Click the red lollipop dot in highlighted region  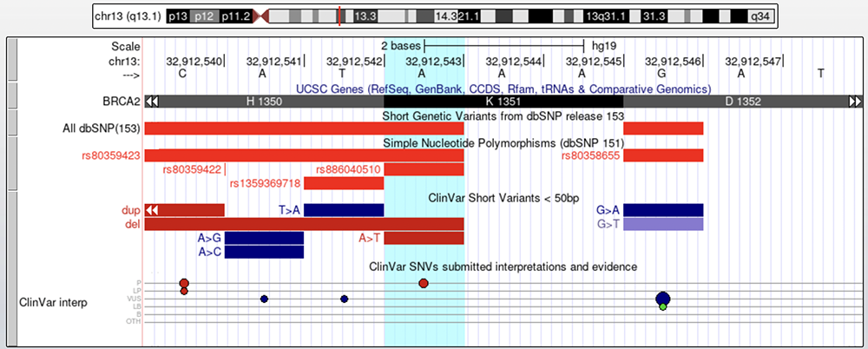[424, 283]
